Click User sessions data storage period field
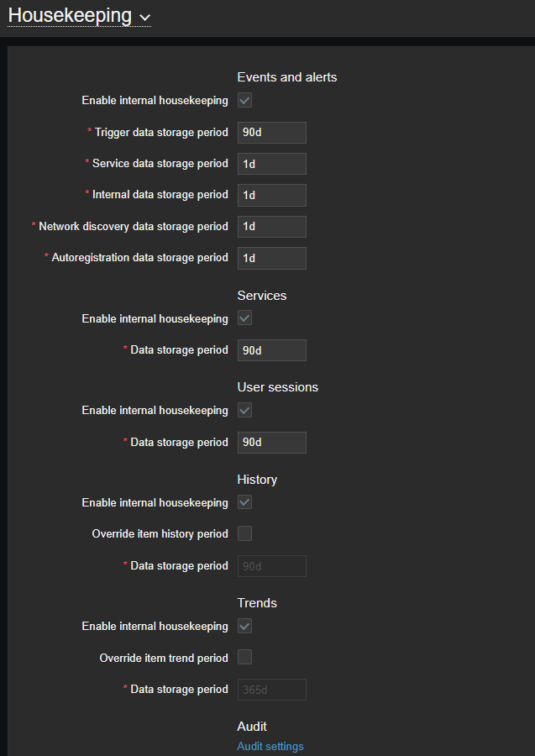 (x=271, y=443)
